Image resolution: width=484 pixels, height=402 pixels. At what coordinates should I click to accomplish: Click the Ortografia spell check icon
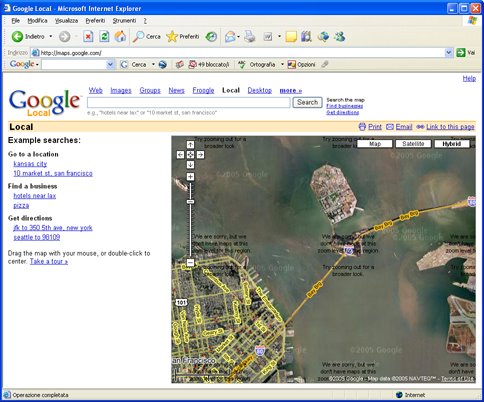coord(242,64)
